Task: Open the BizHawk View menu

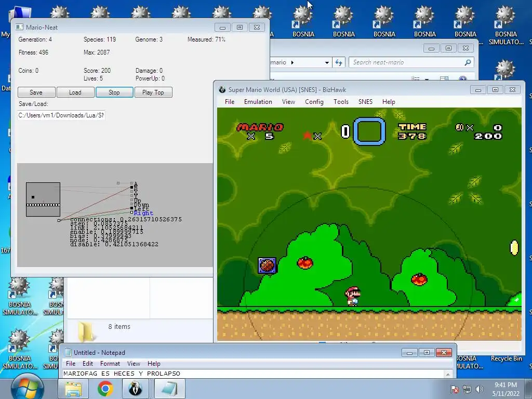Action: (x=288, y=102)
